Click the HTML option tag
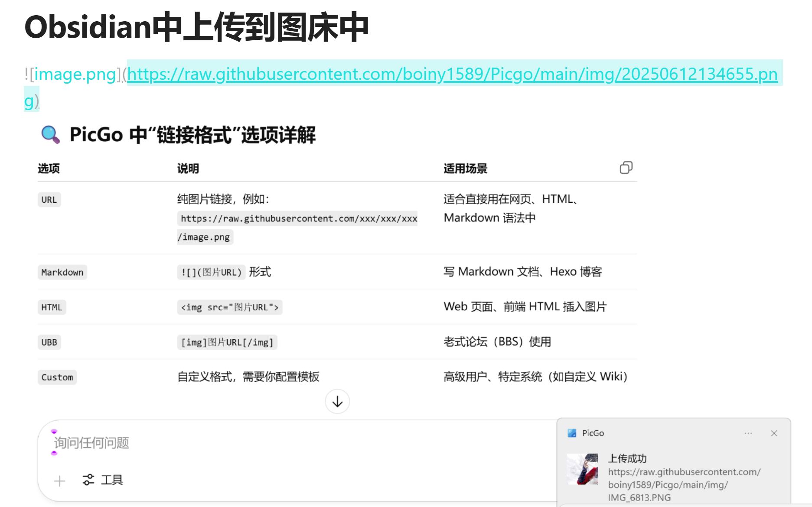 click(52, 307)
